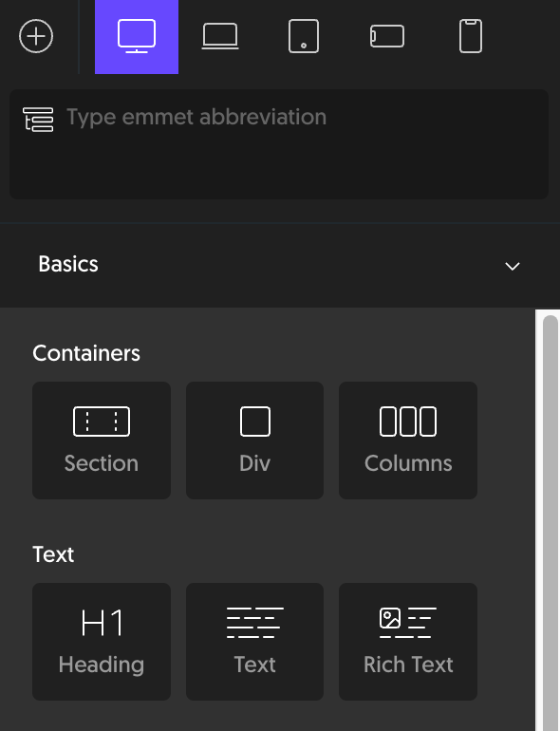
Task: Click the add element plus icon
Action: [36, 36]
